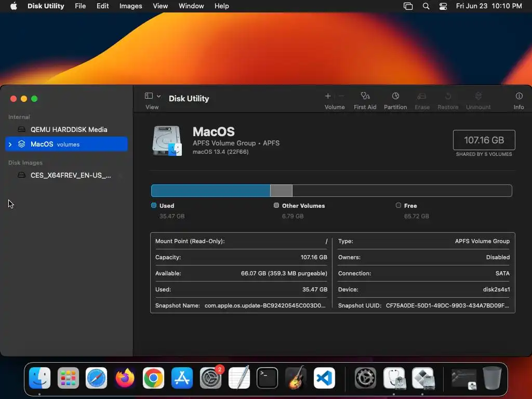
Task: Click the date and time clock
Action: pos(489,6)
